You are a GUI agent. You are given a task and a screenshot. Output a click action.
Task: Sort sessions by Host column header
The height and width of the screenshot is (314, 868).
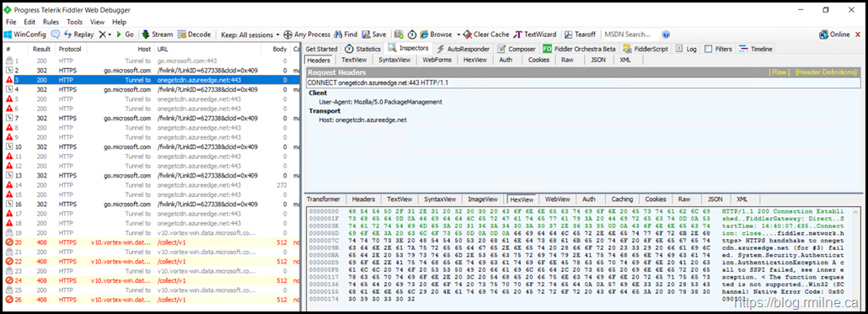click(121, 49)
